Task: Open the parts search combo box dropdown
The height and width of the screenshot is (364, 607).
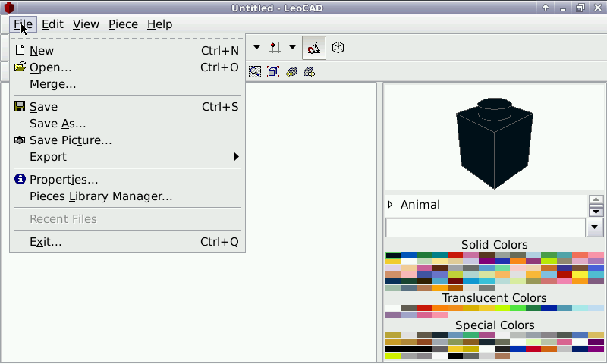Action: 596,227
